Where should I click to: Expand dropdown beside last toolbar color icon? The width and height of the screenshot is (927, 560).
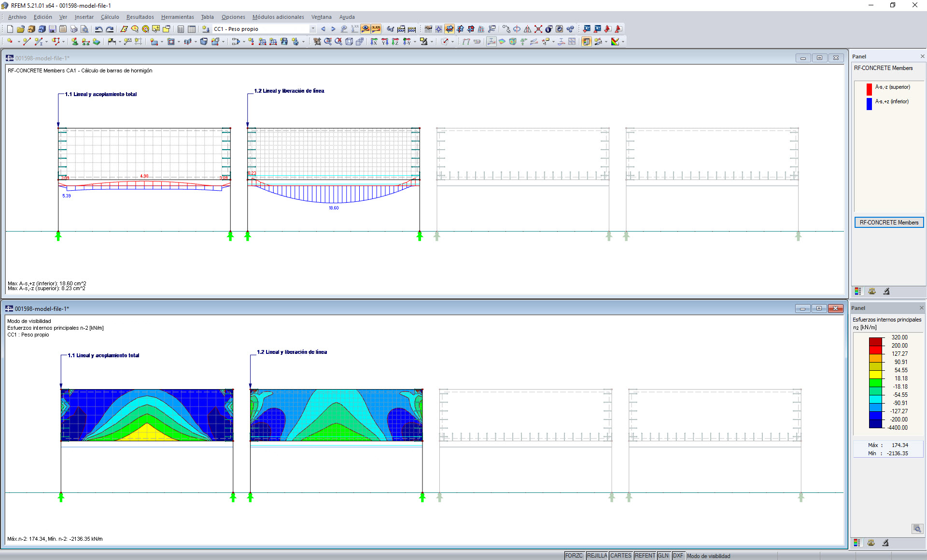[x=623, y=42]
